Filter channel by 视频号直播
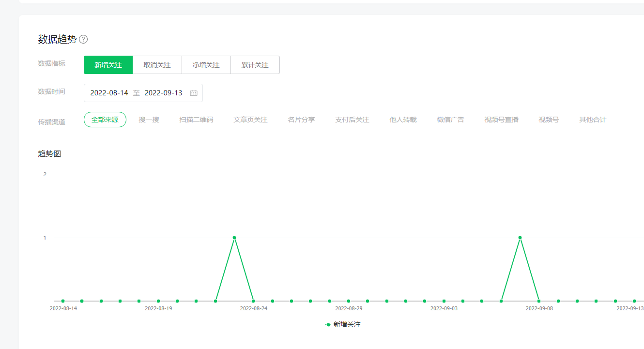The image size is (644, 349). click(501, 120)
